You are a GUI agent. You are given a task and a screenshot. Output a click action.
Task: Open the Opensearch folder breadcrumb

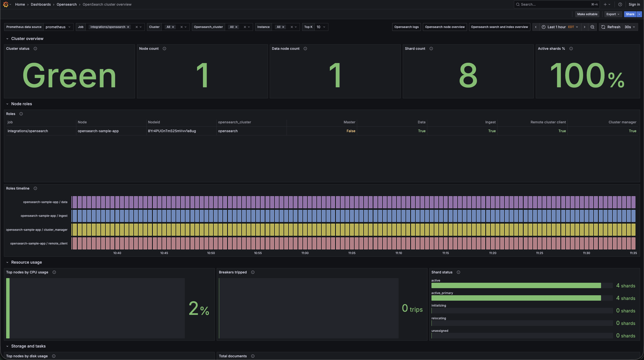coord(67,4)
